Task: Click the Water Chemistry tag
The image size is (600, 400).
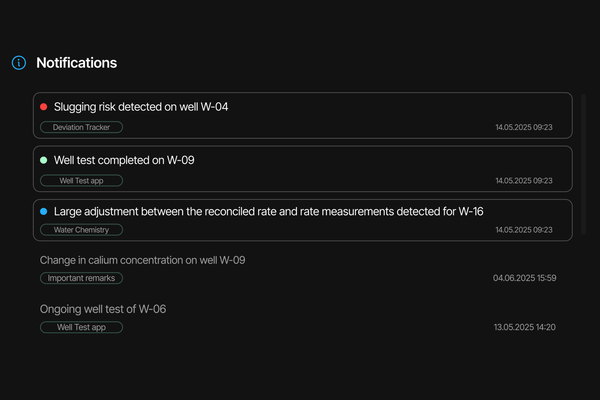Action: click(x=81, y=230)
